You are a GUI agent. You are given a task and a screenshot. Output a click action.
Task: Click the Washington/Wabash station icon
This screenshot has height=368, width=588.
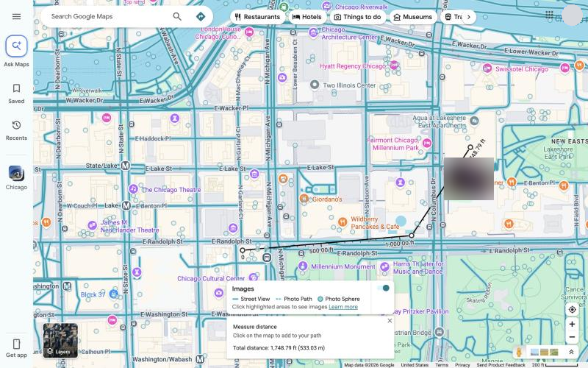click(200, 359)
